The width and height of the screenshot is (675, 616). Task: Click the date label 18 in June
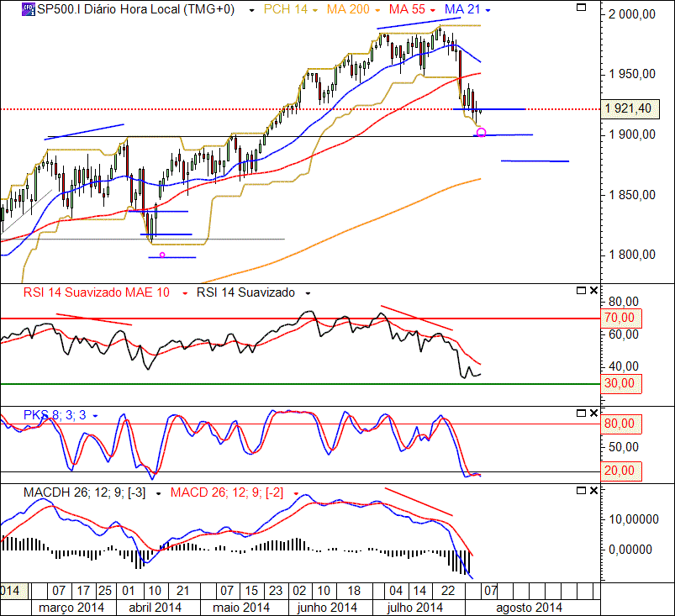(354, 591)
